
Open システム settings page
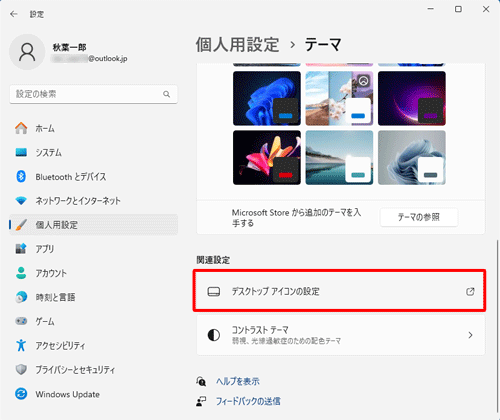[93, 152]
